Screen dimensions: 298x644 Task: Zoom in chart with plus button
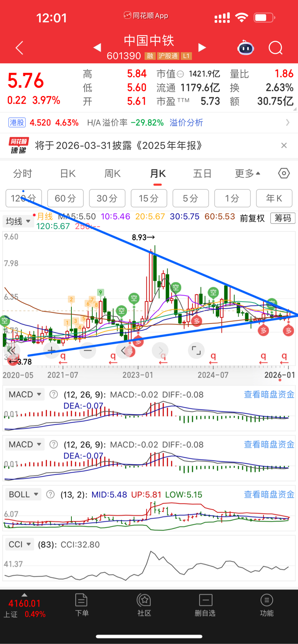[x=51, y=350]
